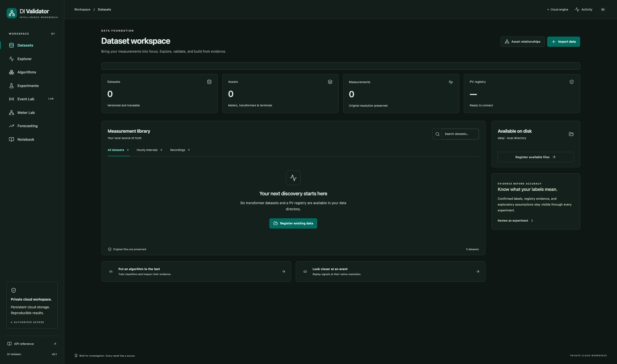Click the Meter Lab network icon
This screenshot has height=364, width=617.
point(11,112)
